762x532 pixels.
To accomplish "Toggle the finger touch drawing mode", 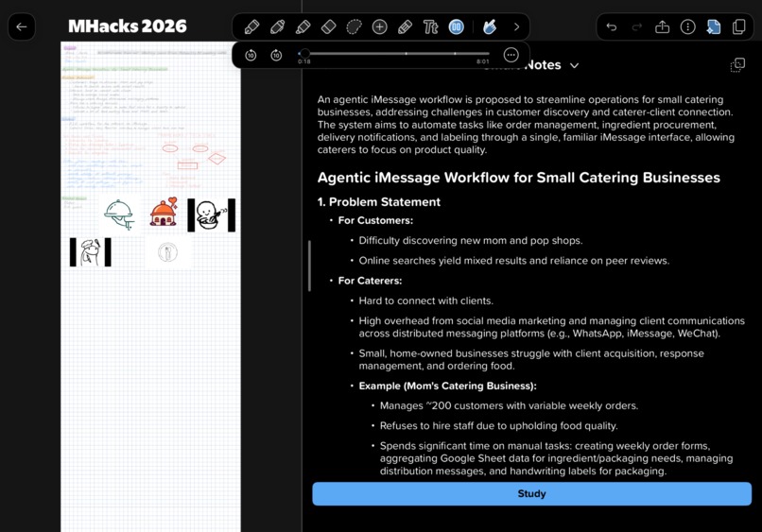I will [x=490, y=26].
